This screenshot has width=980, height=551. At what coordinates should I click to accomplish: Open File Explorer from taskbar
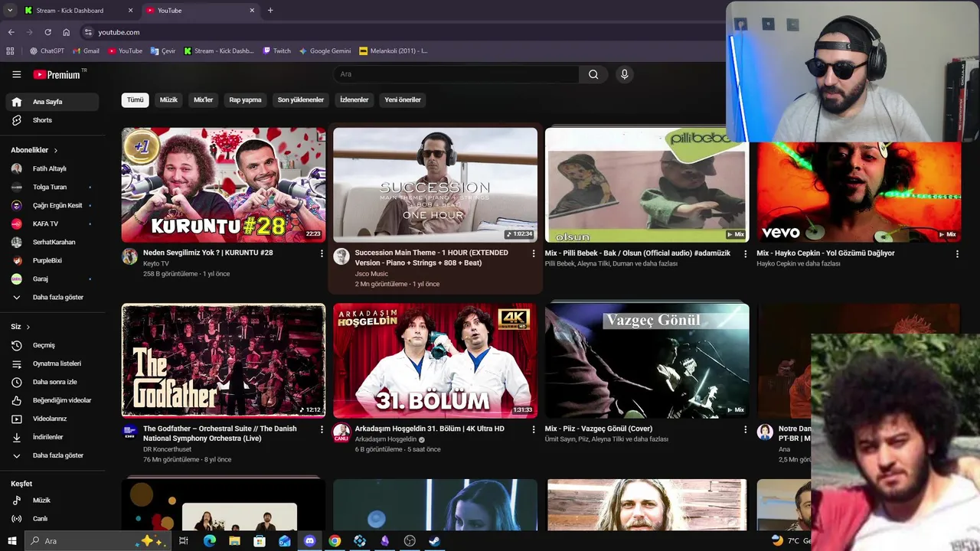coord(234,541)
